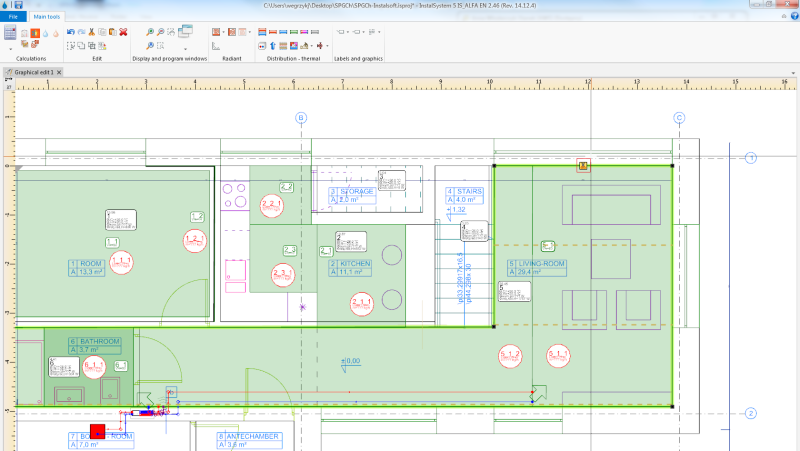
Task: Open dropdown beside the red valve icon
Action: point(328,46)
